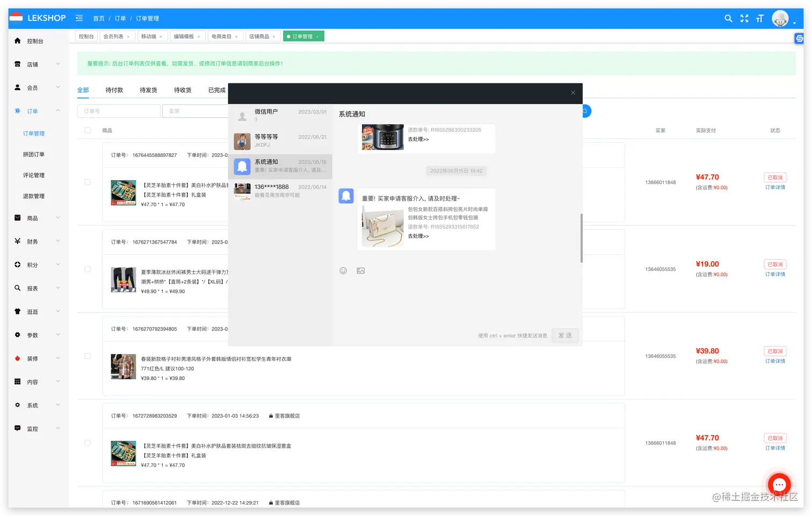Switch to 已完成 tab

[217, 90]
